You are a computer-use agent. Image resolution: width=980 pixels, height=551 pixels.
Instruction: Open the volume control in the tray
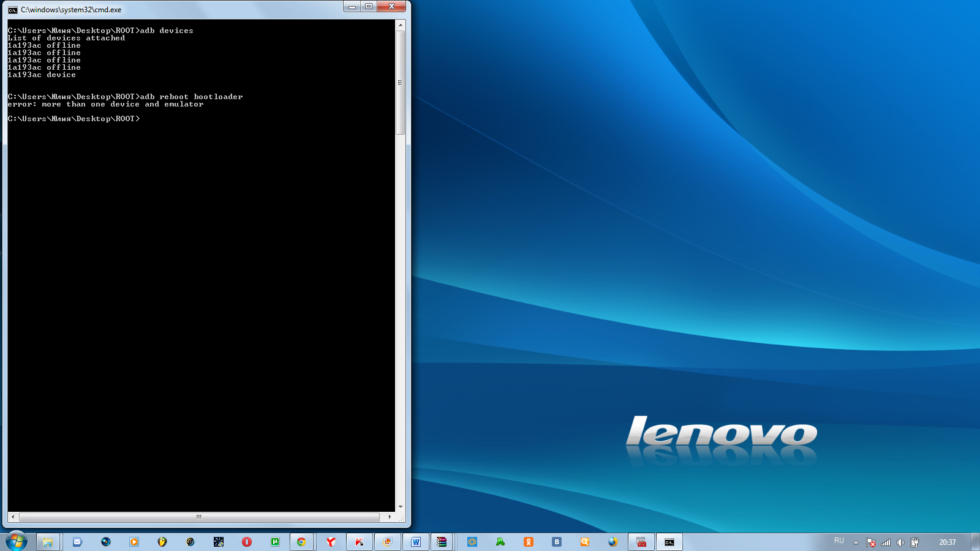coord(900,542)
